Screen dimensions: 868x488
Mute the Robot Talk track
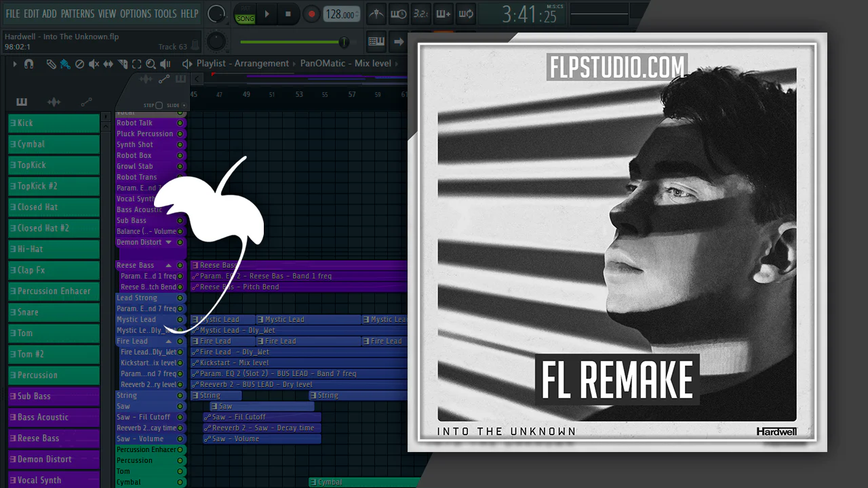[x=180, y=123]
